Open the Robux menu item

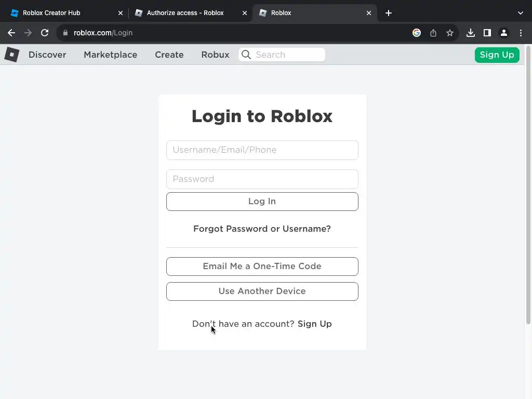(x=215, y=55)
